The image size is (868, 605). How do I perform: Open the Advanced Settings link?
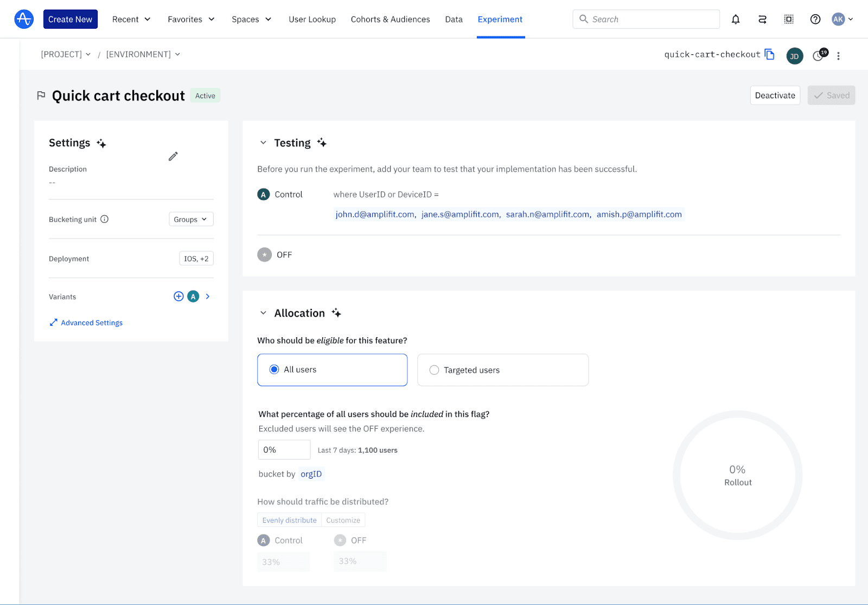point(91,323)
